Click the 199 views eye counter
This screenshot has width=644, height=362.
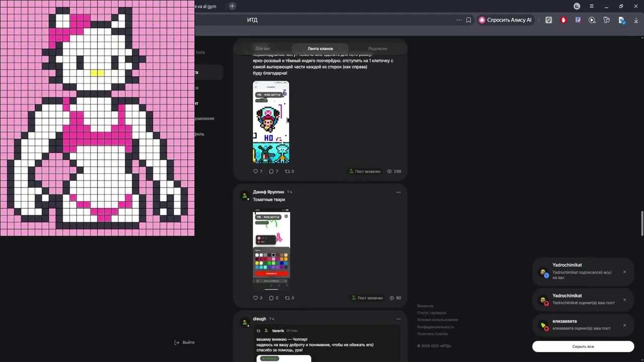(x=394, y=171)
